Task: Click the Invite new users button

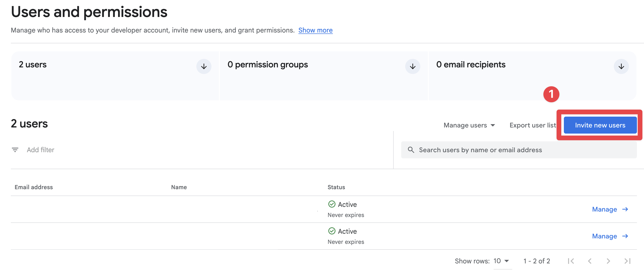Action: (600, 125)
